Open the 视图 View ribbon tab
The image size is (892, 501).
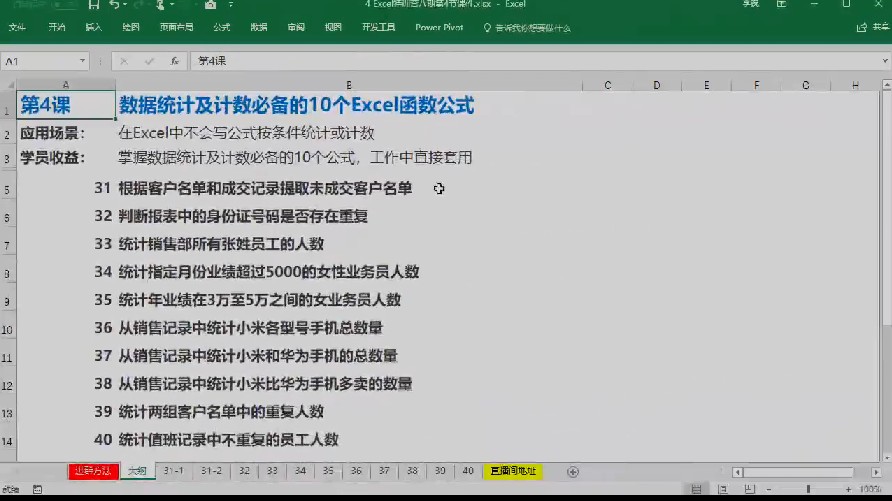[333, 27]
